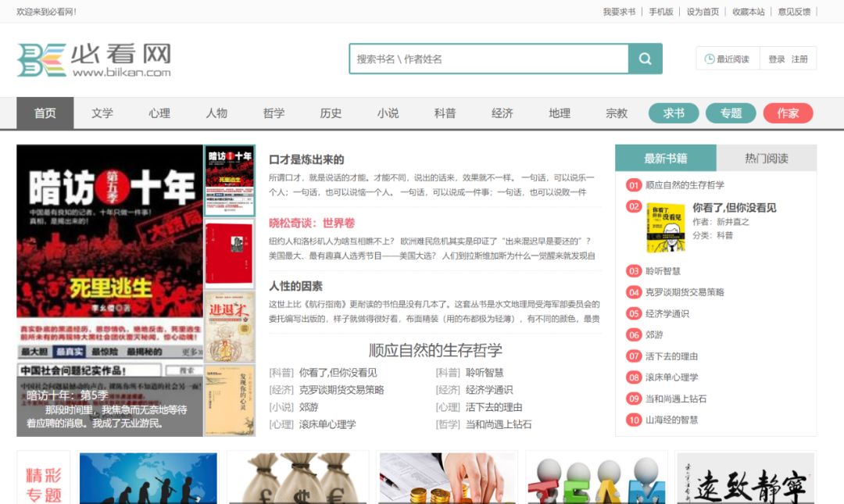Image resolution: width=844 pixels, height=504 pixels.
Task: Click 收藏本站 to bookmark the site
Action: [751, 12]
